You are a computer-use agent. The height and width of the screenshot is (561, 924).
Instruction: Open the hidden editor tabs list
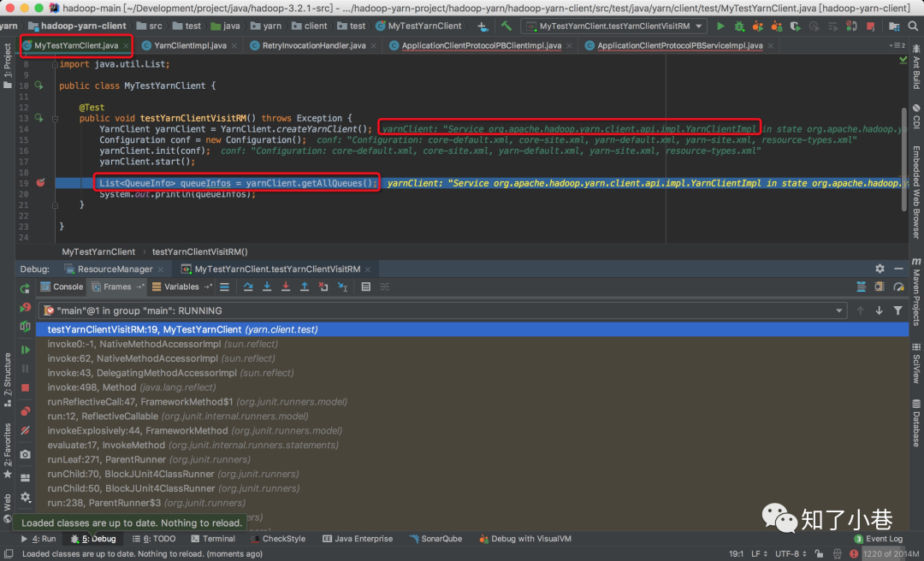click(897, 45)
